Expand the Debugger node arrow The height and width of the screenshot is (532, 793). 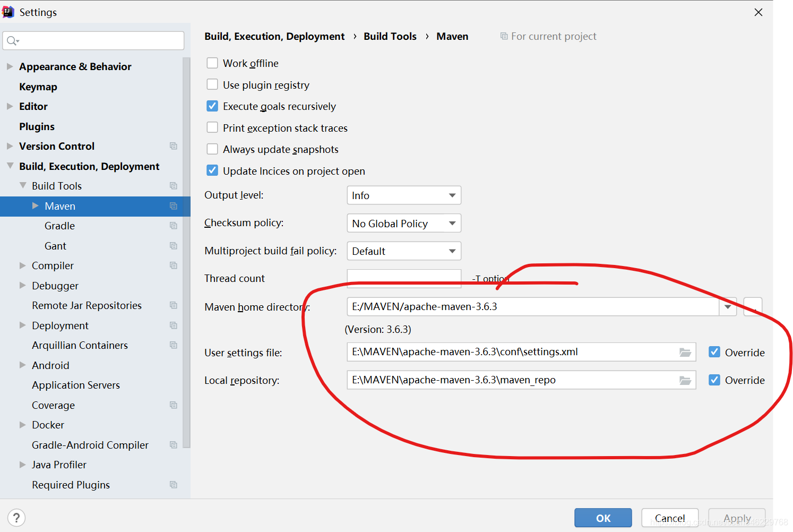click(x=23, y=285)
